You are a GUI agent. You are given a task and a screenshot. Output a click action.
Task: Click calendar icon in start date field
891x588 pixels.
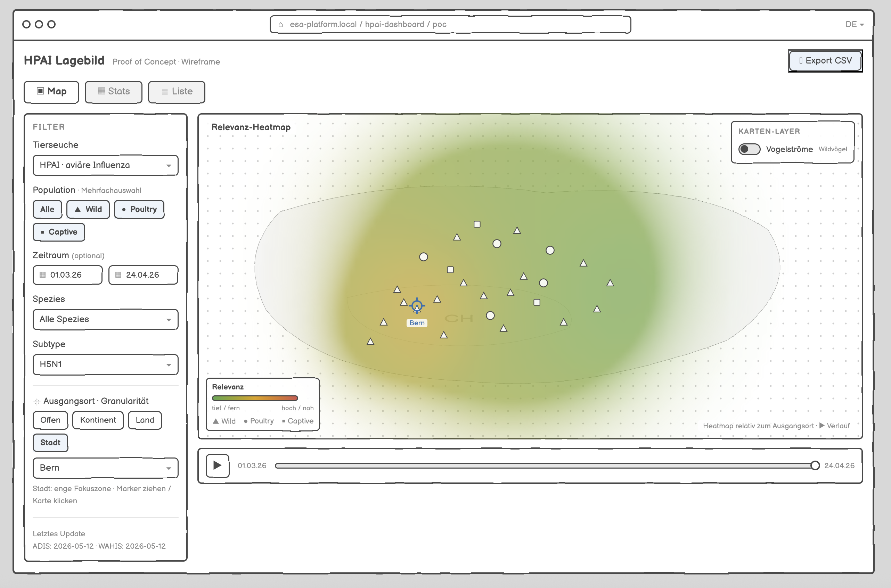[42, 275]
